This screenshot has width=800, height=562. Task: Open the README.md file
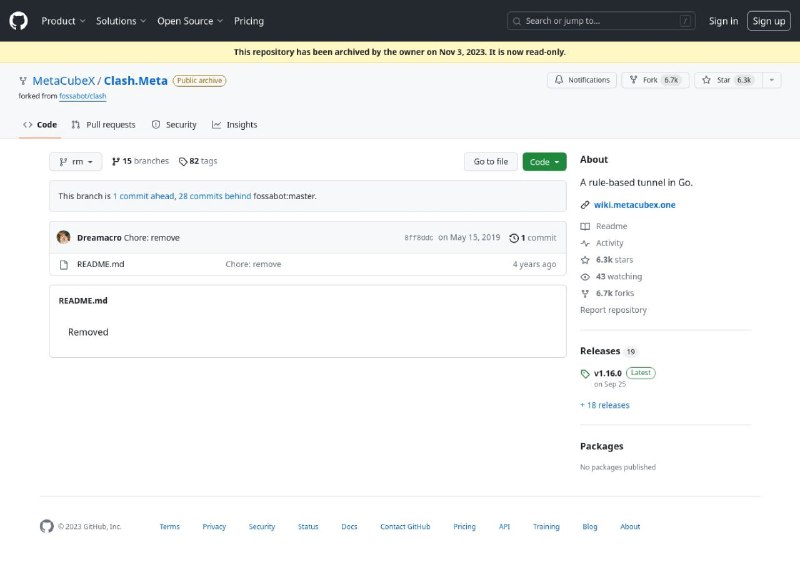pyautogui.click(x=101, y=264)
